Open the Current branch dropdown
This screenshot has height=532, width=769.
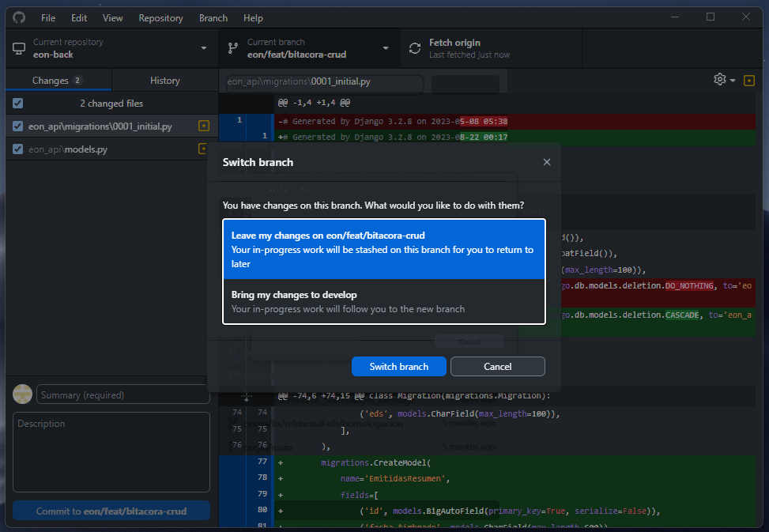pyautogui.click(x=385, y=48)
